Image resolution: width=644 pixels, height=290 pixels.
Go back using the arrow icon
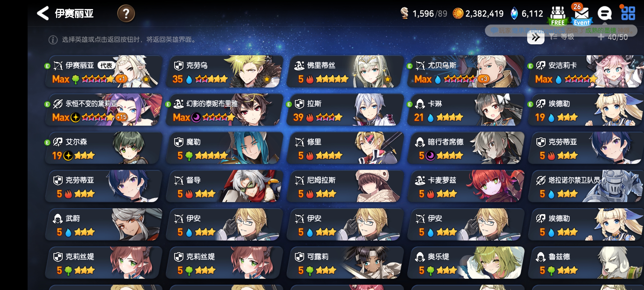point(43,13)
